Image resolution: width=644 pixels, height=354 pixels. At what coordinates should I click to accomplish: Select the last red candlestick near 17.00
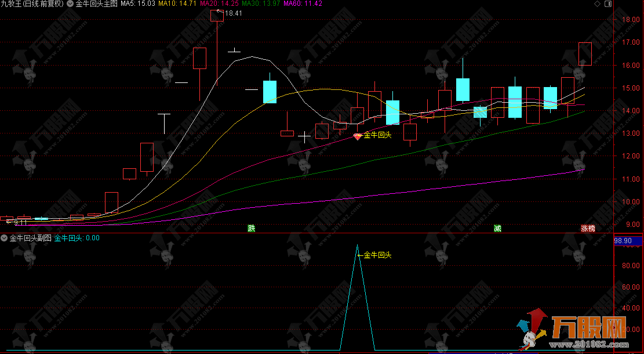coord(585,54)
